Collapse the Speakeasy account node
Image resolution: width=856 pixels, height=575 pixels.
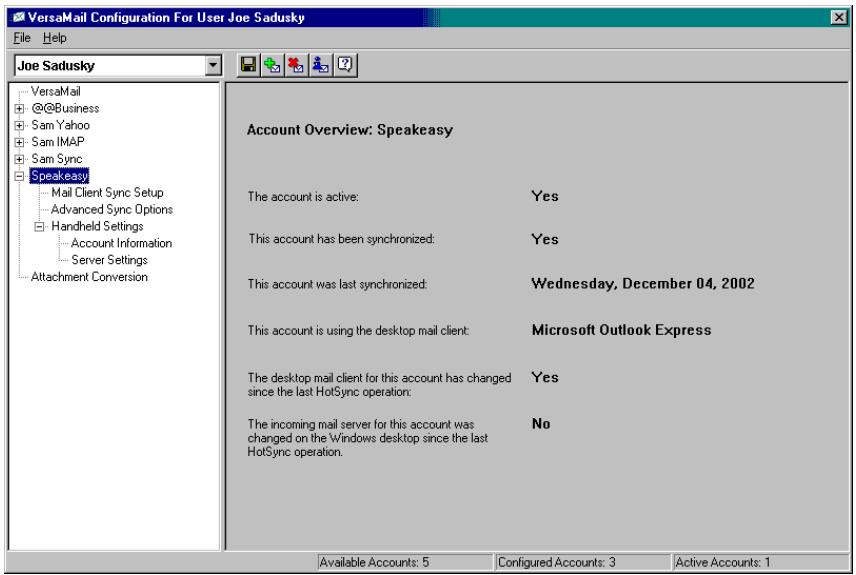pyautogui.click(x=20, y=176)
